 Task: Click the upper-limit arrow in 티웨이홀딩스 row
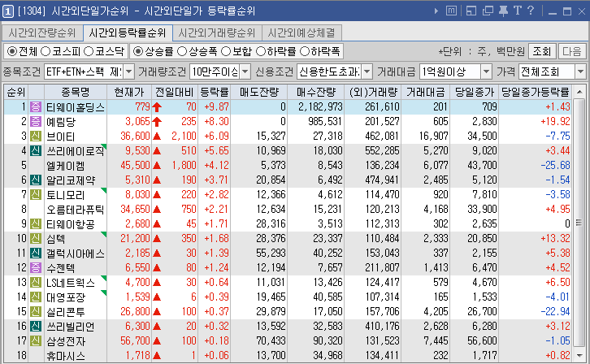tap(157, 107)
